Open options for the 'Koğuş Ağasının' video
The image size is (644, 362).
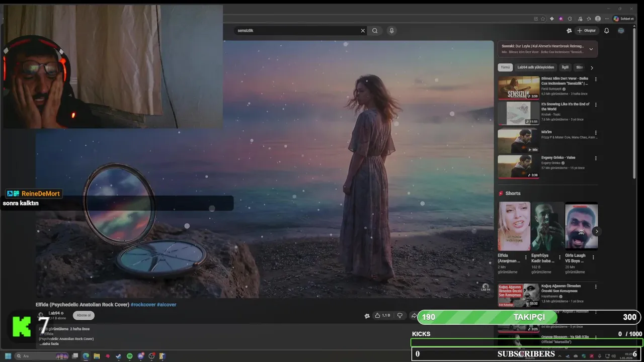pyautogui.click(x=596, y=287)
